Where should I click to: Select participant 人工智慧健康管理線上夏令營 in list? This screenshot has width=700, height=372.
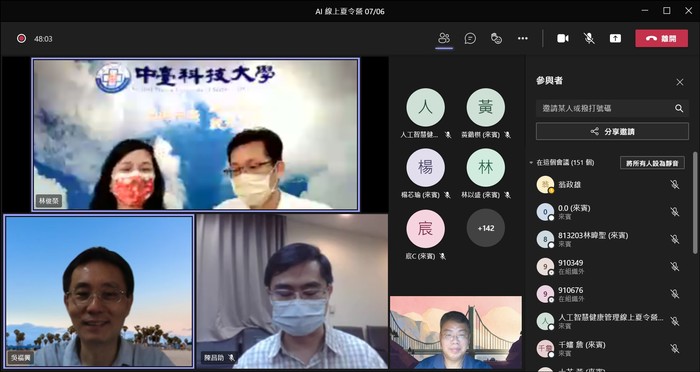click(x=609, y=321)
